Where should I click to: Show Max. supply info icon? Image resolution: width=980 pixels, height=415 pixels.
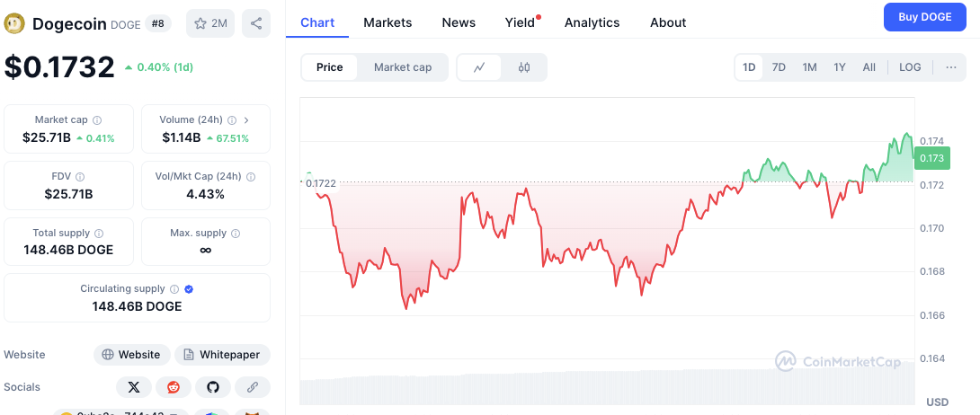coord(236,234)
